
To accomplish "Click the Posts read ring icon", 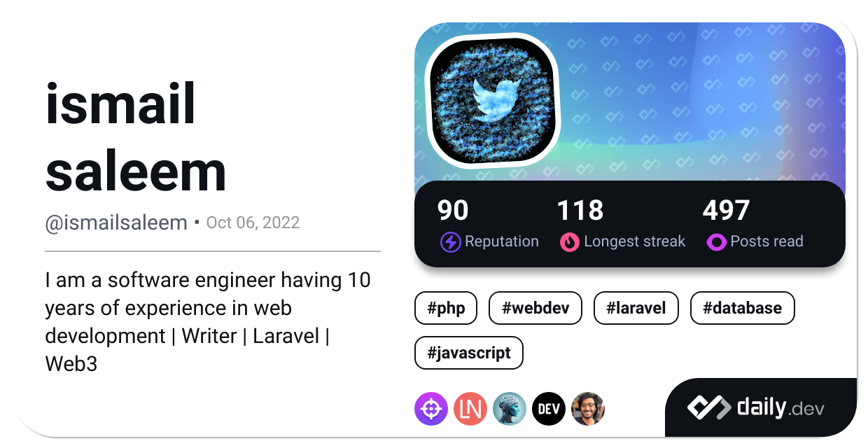I will (x=716, y=242).
